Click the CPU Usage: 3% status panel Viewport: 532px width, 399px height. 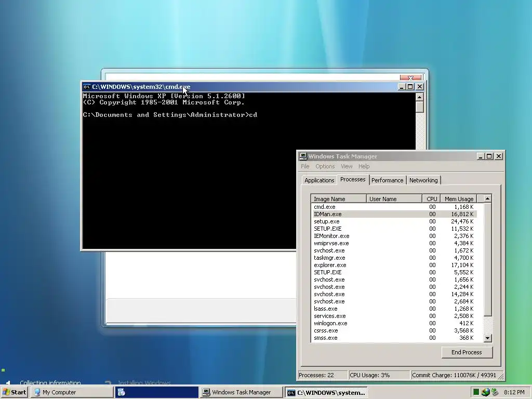pos(379,375)
